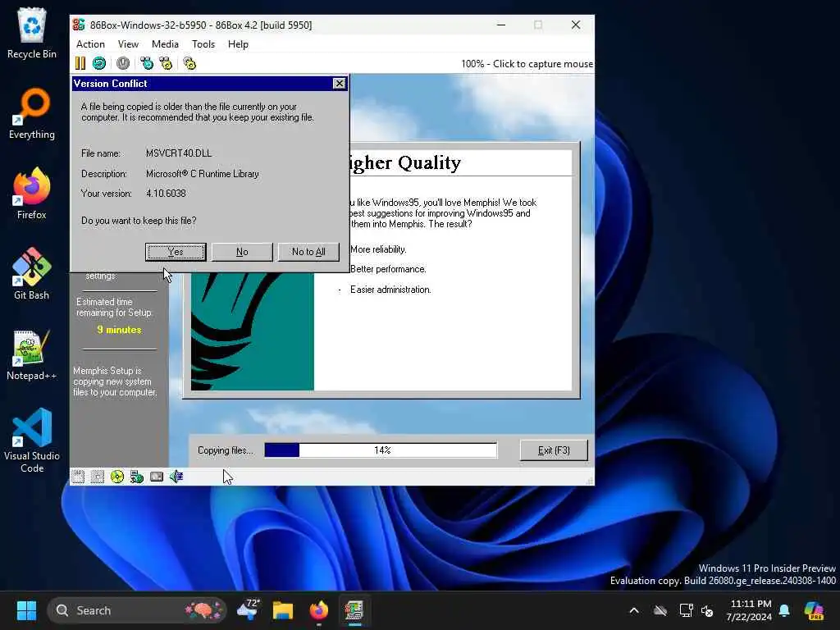This screenshot has height=630, width=840.
Task: Click the Copying files progress bar
Action: pos(381,450)
